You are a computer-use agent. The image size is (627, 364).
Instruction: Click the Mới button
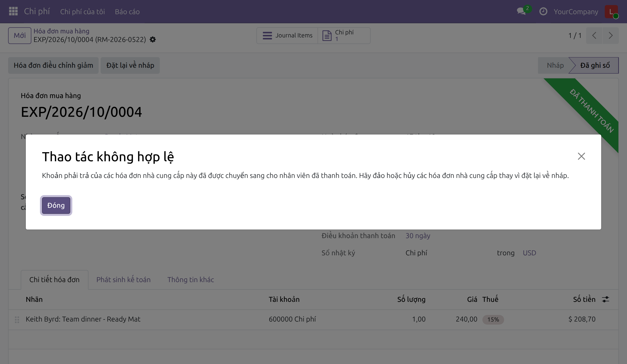[x=19, y=35]
